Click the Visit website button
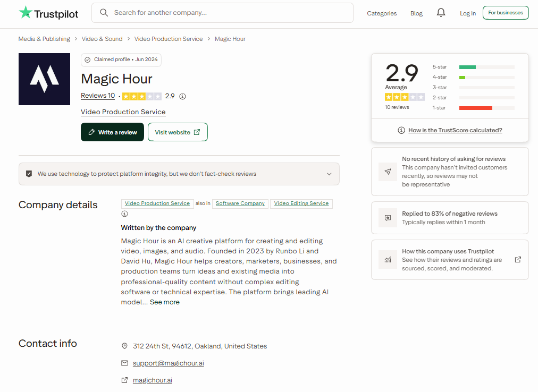The height and width of the screenshot is (392, 538). tap(178, 132)
